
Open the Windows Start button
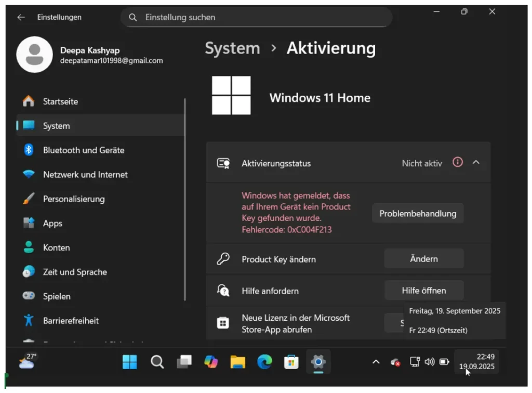(129, 362)
